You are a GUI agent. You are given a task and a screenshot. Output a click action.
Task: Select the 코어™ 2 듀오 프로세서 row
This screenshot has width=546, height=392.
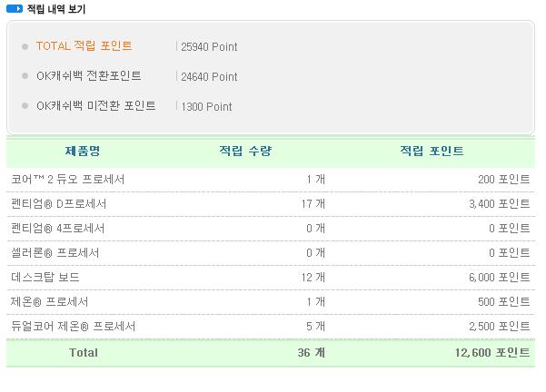[271, 180]
